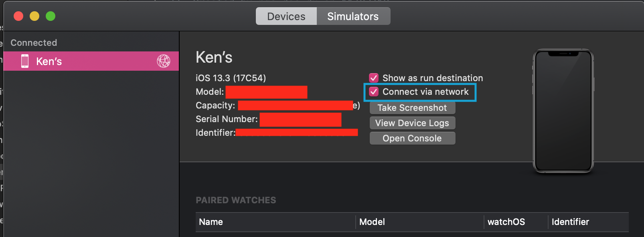644x237 pixels.
Task: Click the network globe icon beside Ken's
Action: tap(163, 61)
